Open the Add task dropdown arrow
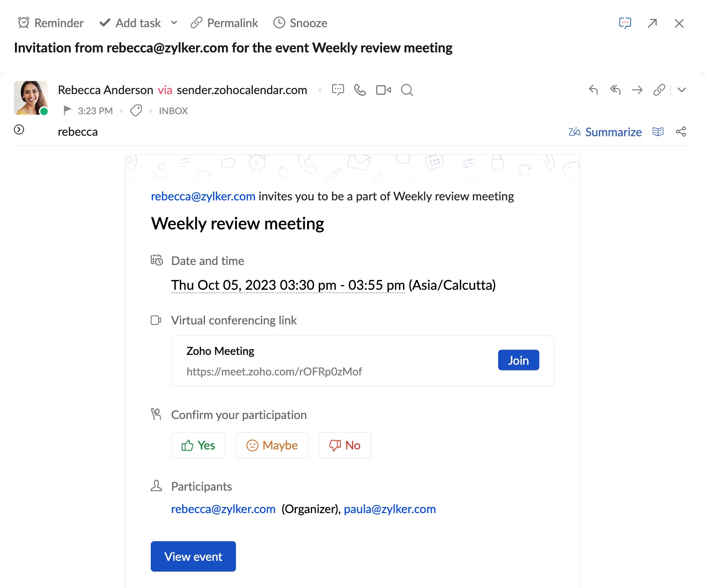The width and height of the screenshot is (706, 588). (x=174, y=22)
